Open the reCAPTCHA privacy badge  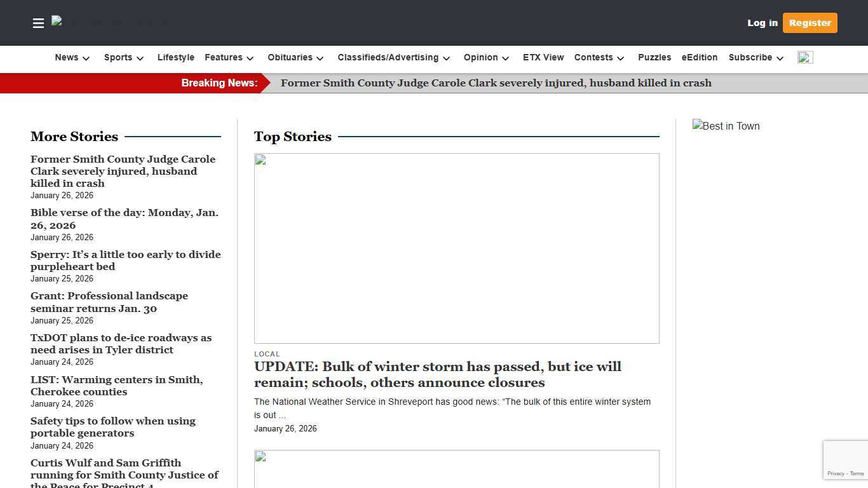pyautogui.click(x=845, y=460)
